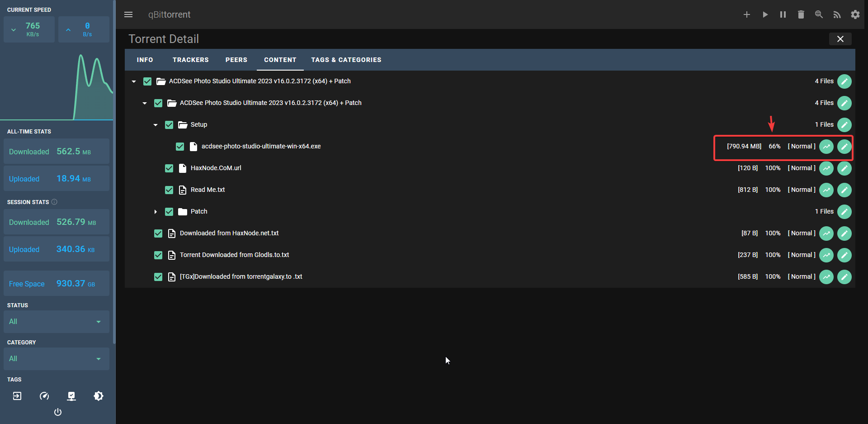868x424 pixels.
Task: Adjust the download speed limit control
Action: (29, 29)
